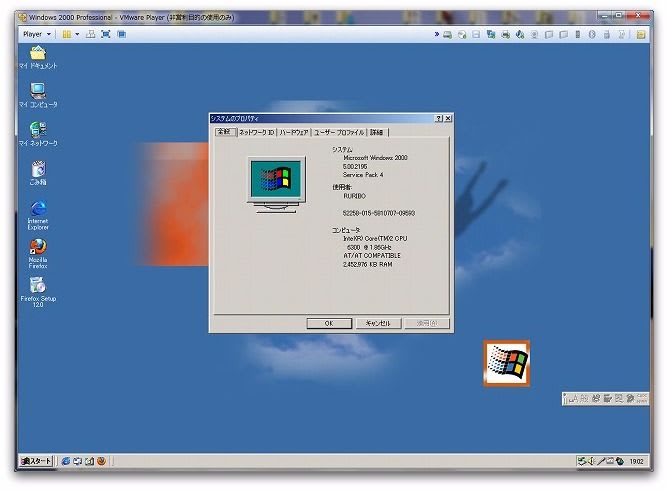
Task: Select the My Network desktop icon
Action: pyautogui.click(x=38, y=134)
